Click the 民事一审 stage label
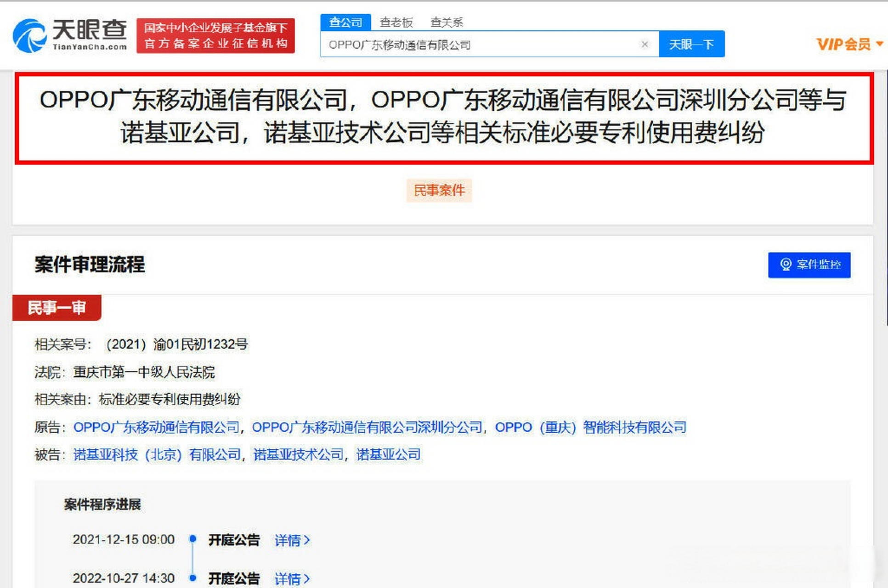This screenshot has width=888, height=588. [57, 307]
